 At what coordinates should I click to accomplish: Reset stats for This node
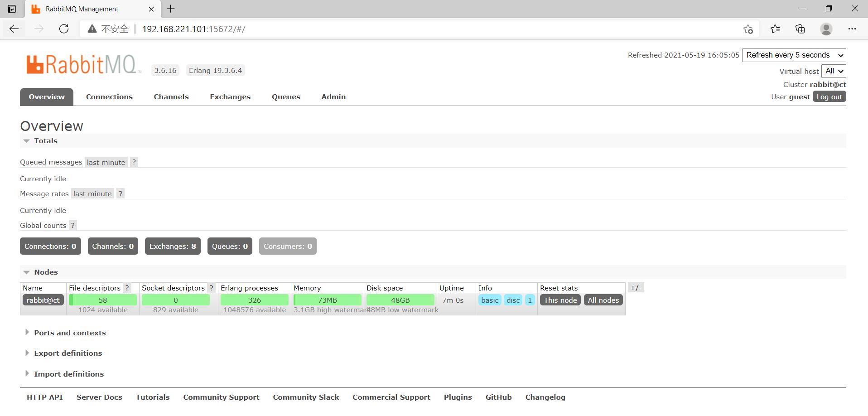point(560,300)
